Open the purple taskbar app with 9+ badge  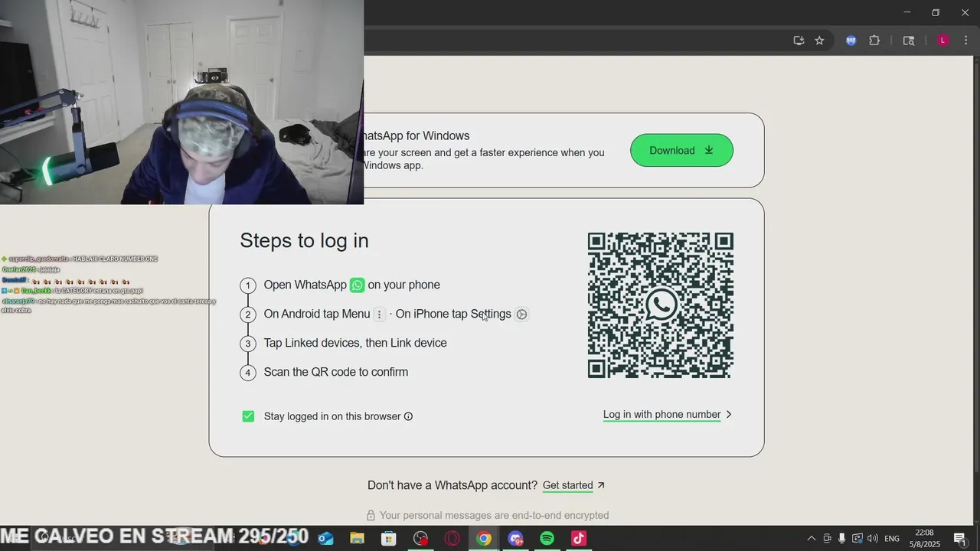pyautogui.click(x=515, y=539)
